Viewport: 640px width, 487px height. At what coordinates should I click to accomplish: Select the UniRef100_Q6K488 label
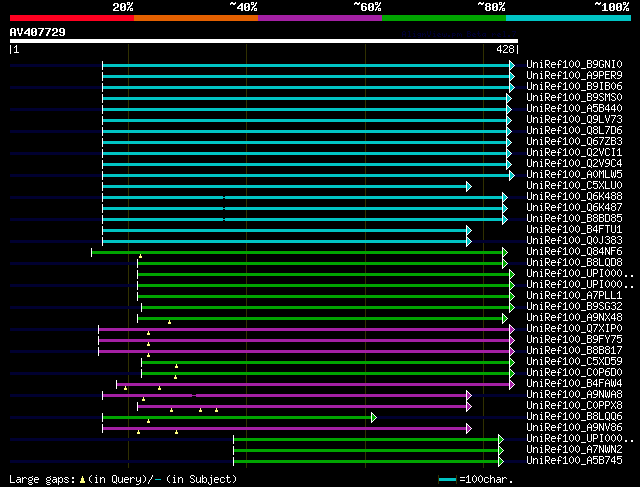pos(574,197)
